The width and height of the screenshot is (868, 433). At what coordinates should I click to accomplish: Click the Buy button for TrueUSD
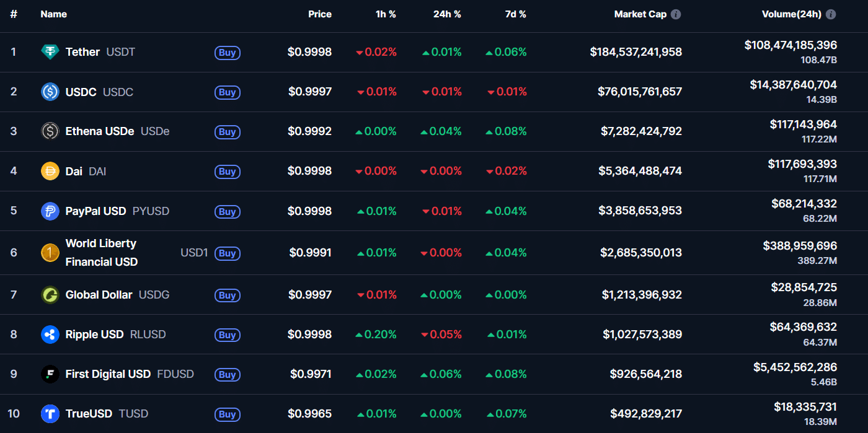228,414
